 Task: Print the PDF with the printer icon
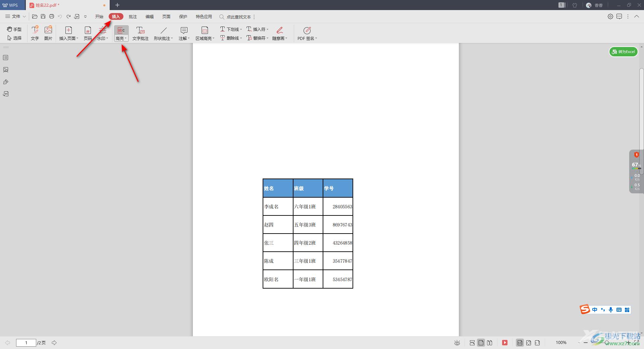point(51,16)
